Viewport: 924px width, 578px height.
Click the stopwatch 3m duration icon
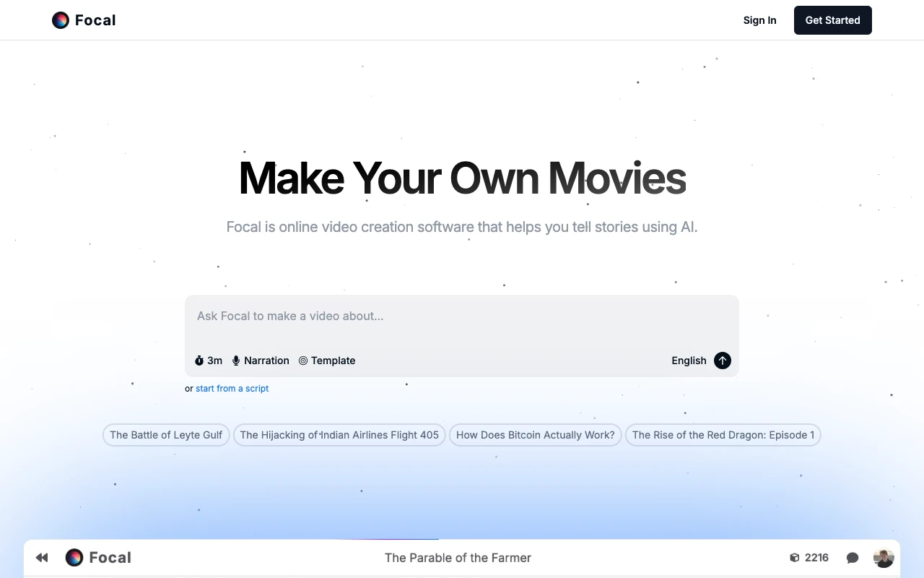[199, 361]
